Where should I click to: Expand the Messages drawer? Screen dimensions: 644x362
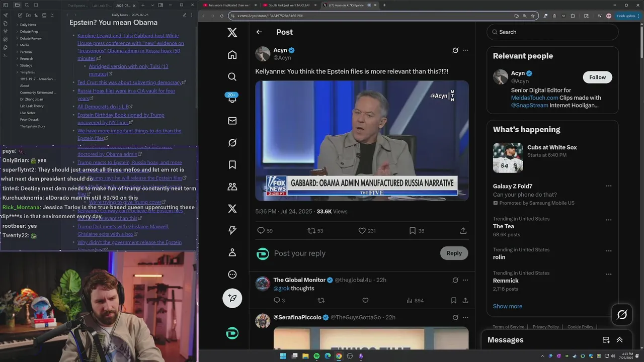pos(619,340)
